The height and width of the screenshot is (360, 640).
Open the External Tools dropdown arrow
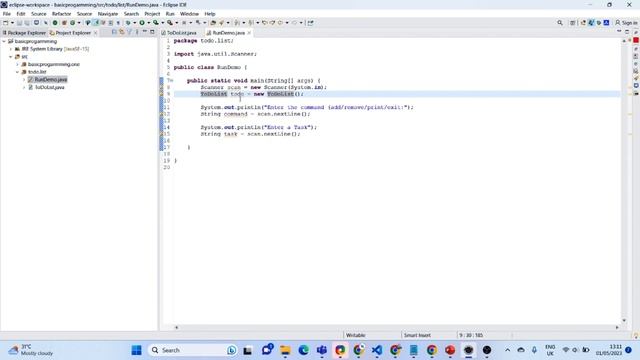coord(176,23)
